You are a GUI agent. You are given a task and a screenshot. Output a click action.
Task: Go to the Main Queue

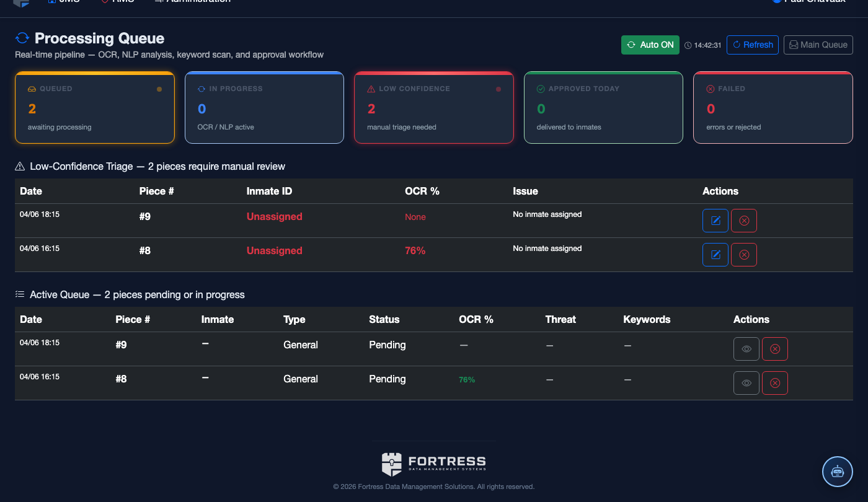pos(818,45)
